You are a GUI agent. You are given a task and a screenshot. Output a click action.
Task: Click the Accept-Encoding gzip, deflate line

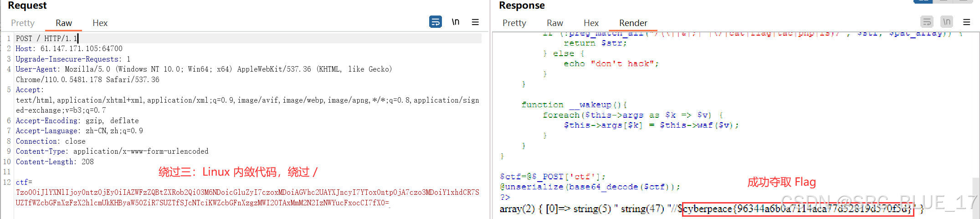[77, 120]
